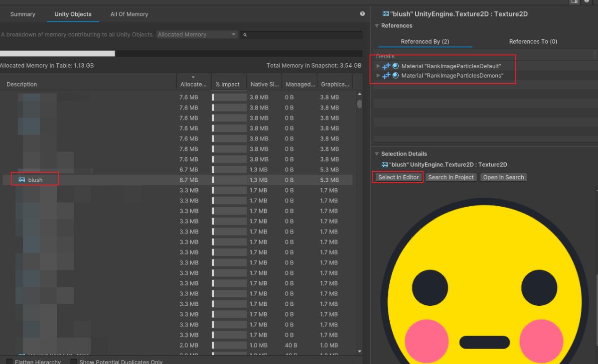Sort by the Allocated column header

[193, 83]
